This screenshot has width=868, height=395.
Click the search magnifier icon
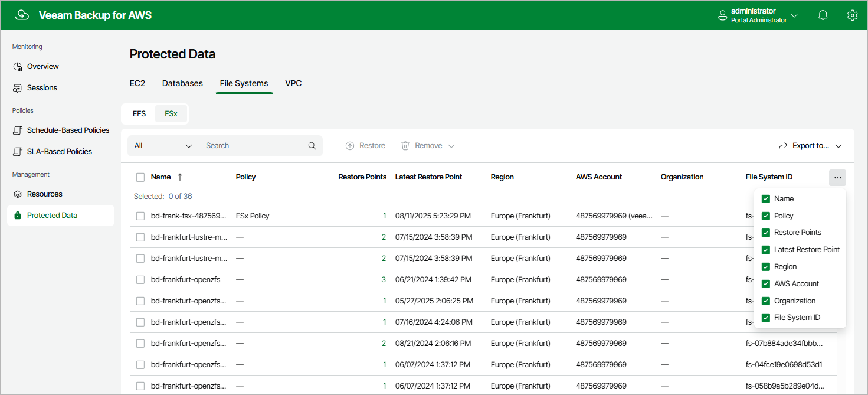click(x=312, y=146)
